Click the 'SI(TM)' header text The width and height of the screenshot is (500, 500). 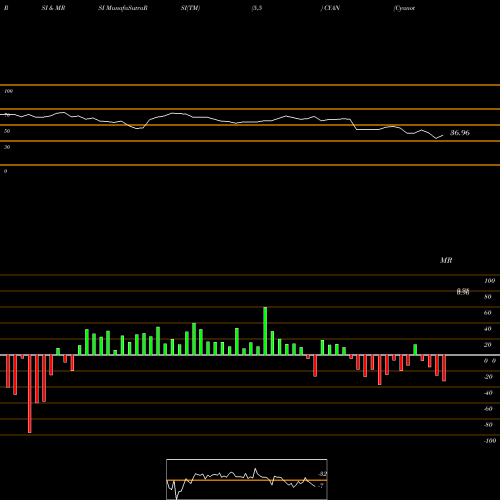[190, 8]
